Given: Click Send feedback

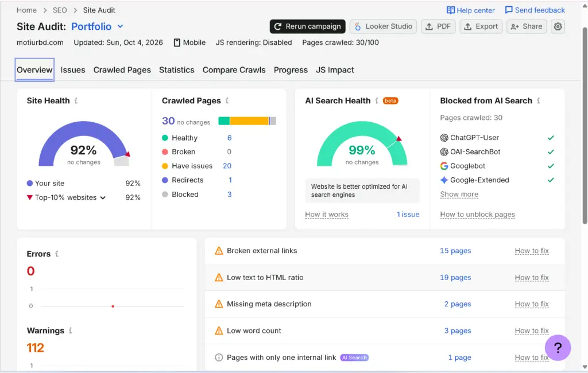Looking at the screenshot, I should [x=535, y=10].
